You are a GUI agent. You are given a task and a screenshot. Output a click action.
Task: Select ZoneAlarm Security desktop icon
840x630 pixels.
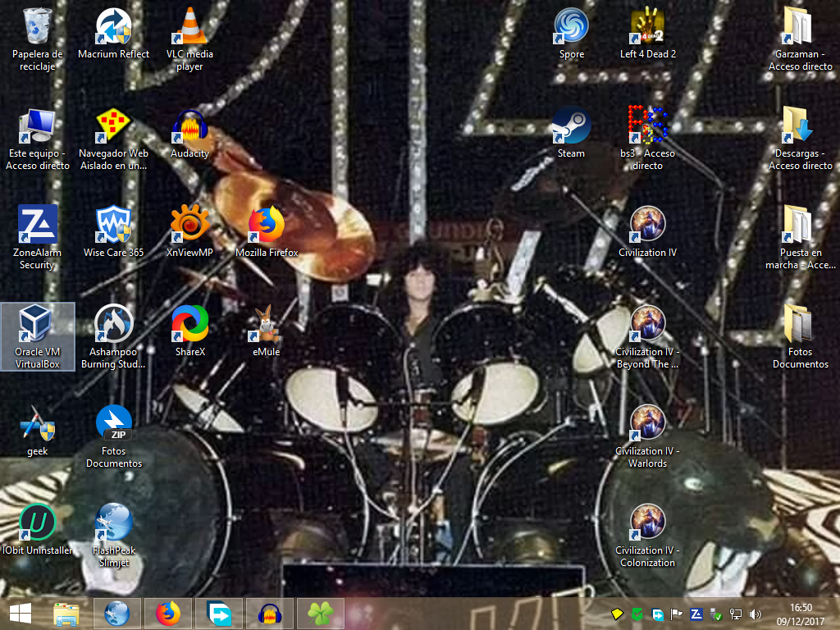[x=37, y=237]
